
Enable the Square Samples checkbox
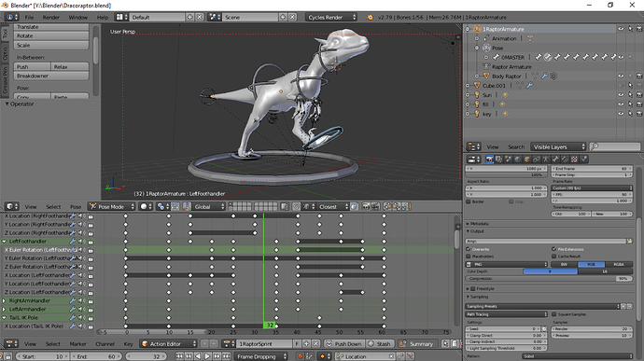pos(554,314)
